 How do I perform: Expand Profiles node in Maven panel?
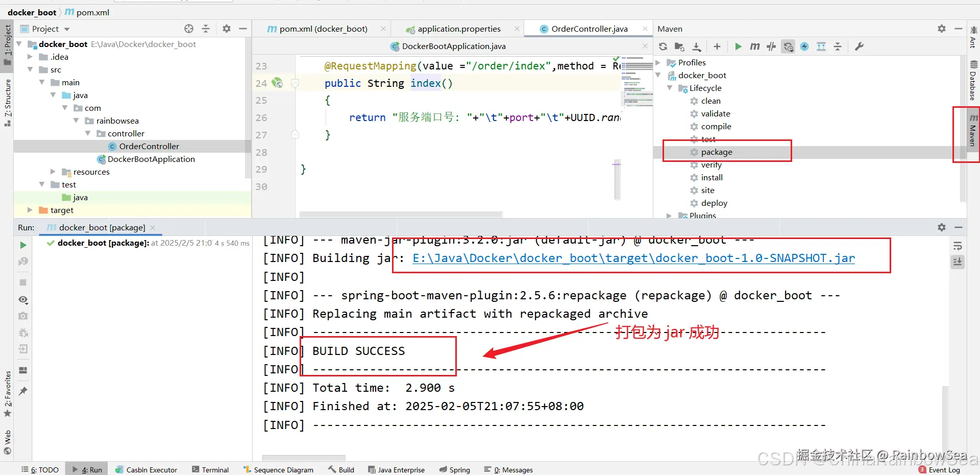click(x=658, y=62)
